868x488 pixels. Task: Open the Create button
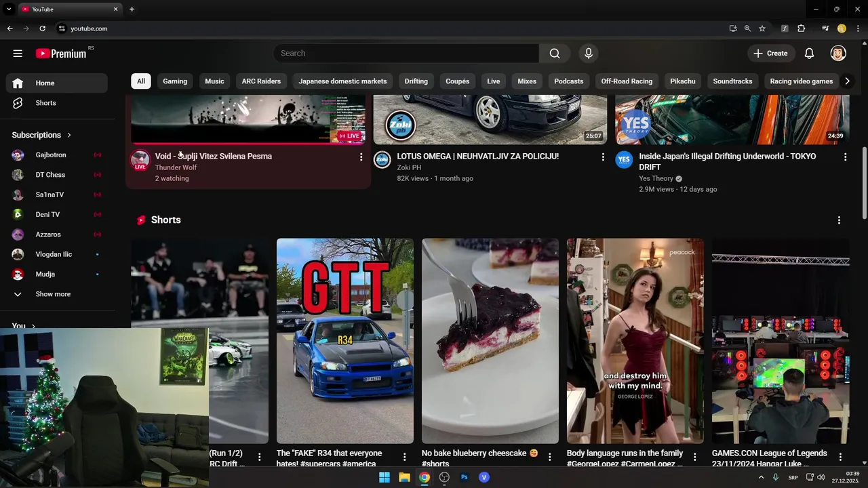(770, 54)
